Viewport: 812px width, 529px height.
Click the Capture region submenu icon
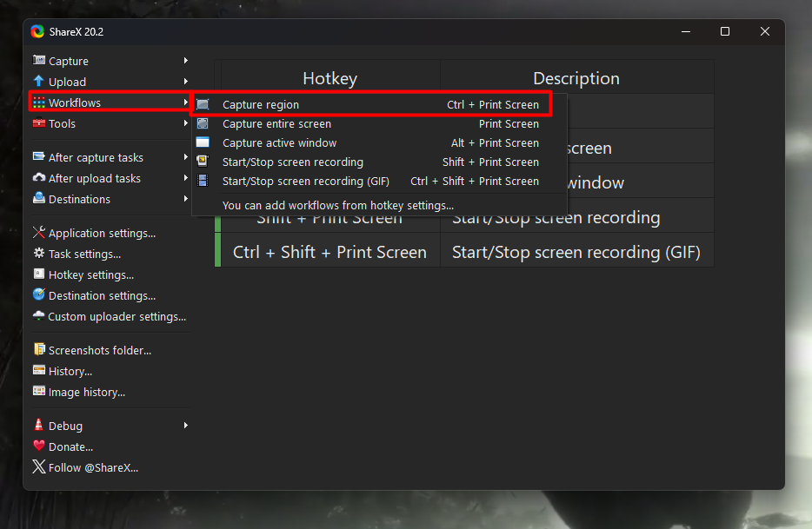pos(203,104)
